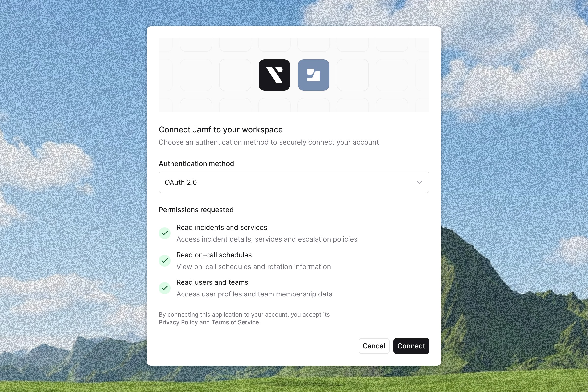Click the "Permissions requested" heading
Image resolution: width=588 pixels, height=392 pixels.
pos(196,210)
